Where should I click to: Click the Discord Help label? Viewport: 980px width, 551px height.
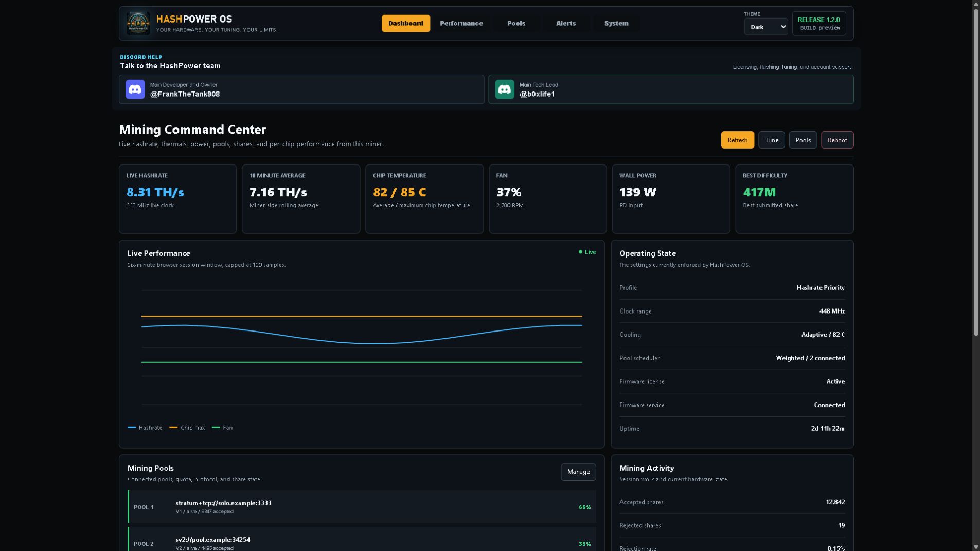141,57
